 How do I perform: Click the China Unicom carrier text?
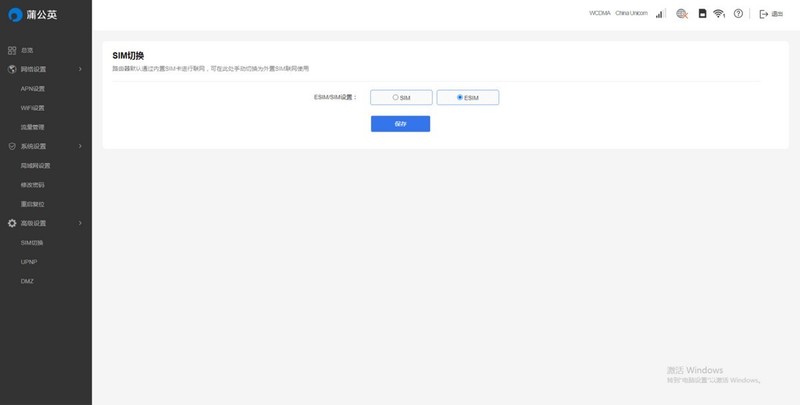click(632, 13)
